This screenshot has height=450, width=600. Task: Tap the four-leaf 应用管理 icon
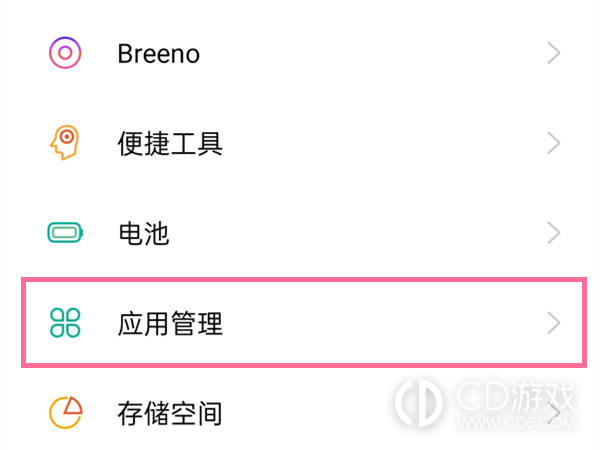point(65,323)
